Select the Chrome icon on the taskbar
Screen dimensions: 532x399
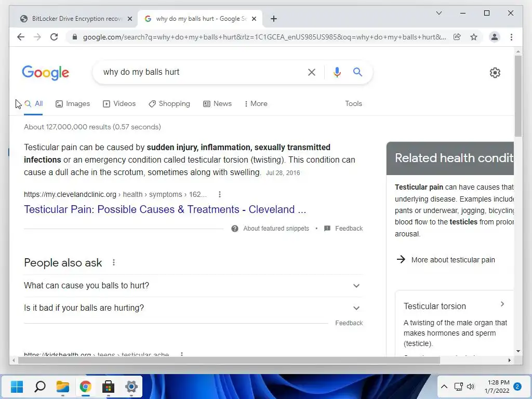pos(86,387)
